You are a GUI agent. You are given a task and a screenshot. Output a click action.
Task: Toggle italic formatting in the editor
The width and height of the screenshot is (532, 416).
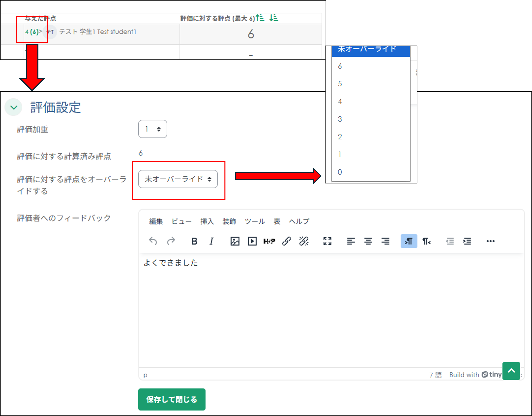click(211, 241)
